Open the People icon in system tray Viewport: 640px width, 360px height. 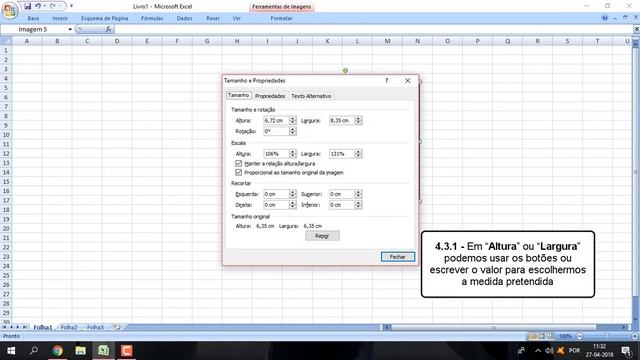521,351
